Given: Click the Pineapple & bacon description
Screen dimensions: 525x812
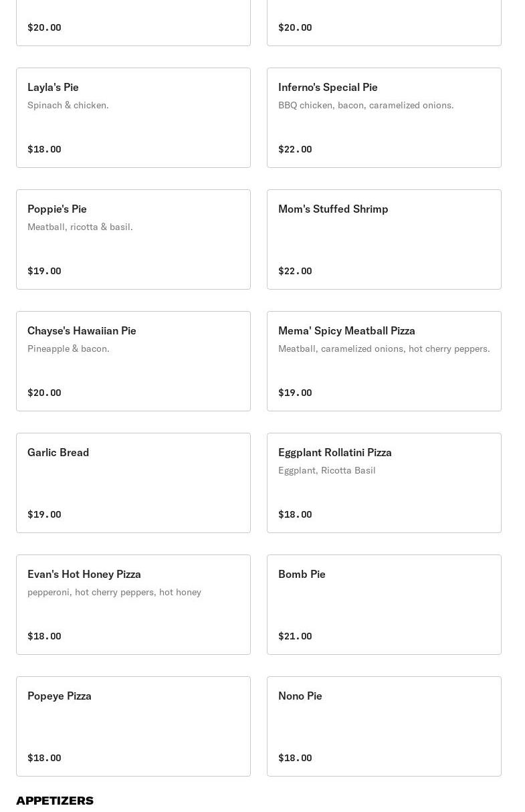Looking at the screenshot, I should click(68, 348).
